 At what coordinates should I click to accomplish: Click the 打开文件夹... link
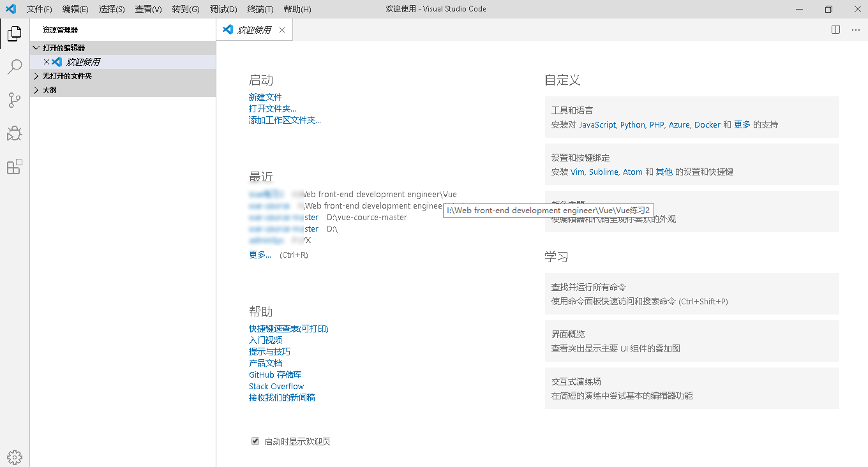point(273,108)
